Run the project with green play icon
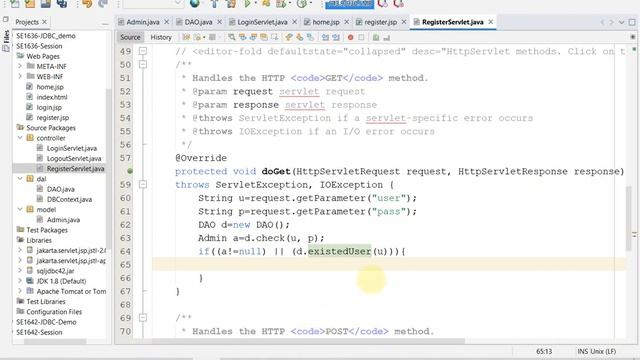 click(247, 4)
